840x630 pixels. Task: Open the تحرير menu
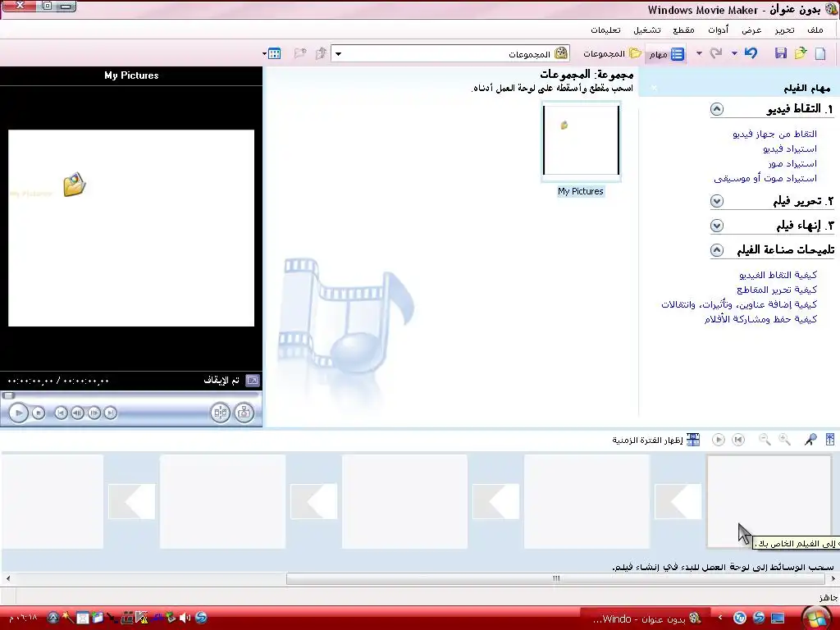tap(784, 30)
